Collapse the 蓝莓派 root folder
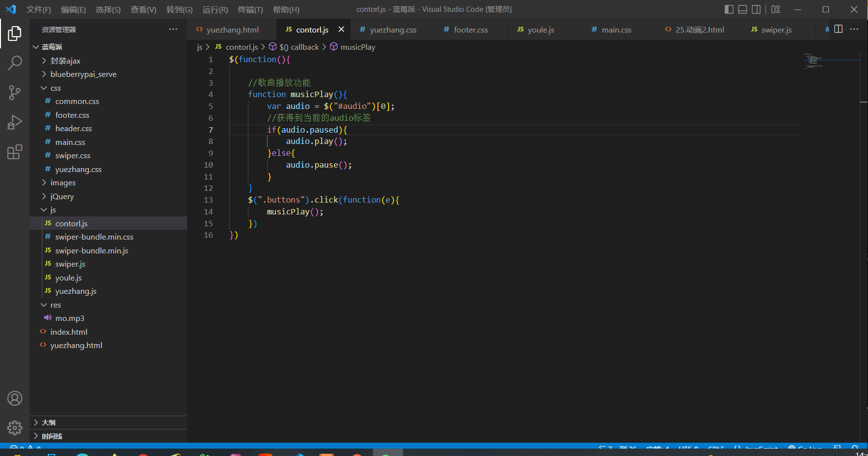The image size is (868, 456). click(108, 47)
